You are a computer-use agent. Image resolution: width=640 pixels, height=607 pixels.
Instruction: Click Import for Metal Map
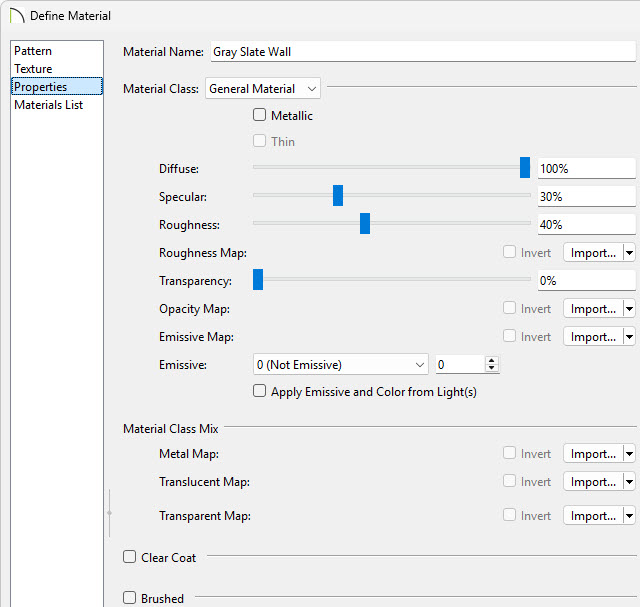pos(593,454)
